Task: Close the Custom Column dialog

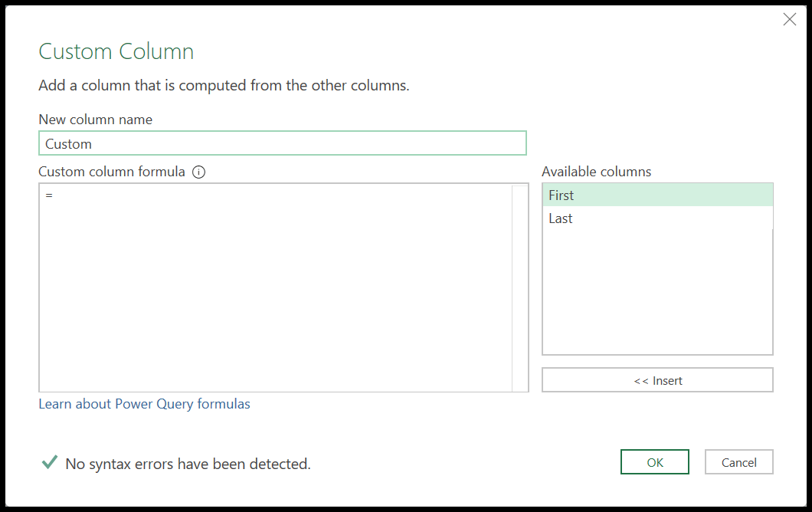Action: pyautogui.click(x=789, y=20)
